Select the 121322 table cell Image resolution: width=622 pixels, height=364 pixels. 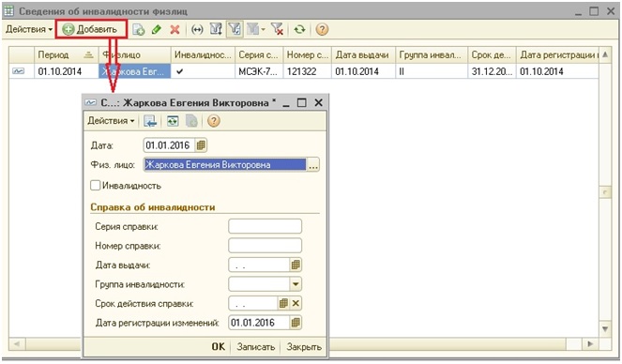(x=308, y=71)
